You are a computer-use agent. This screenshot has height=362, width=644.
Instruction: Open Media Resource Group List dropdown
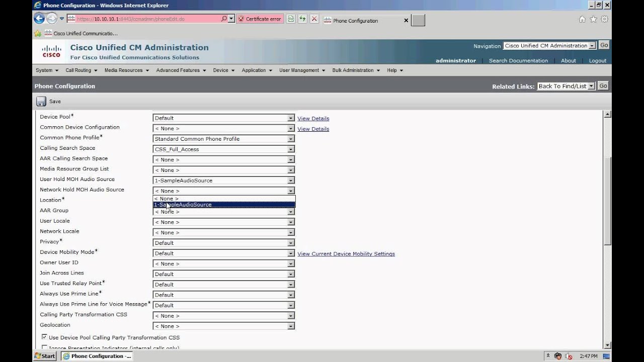tap(223, 170)
